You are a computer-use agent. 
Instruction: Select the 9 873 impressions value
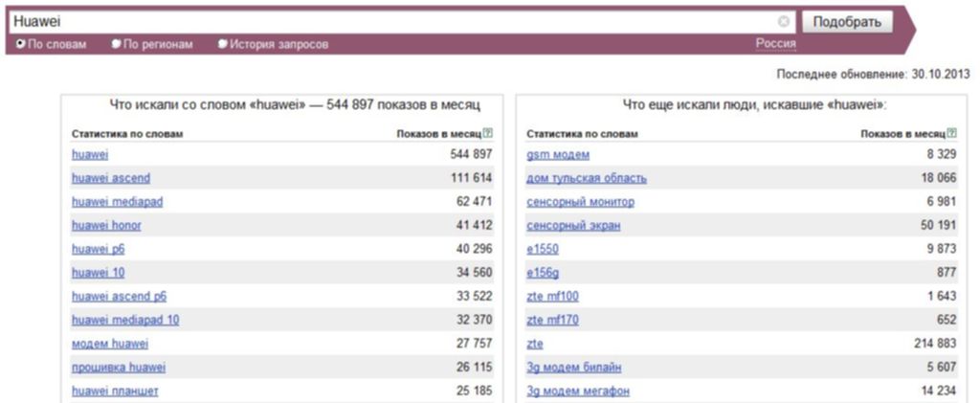[x=942, y=249]
